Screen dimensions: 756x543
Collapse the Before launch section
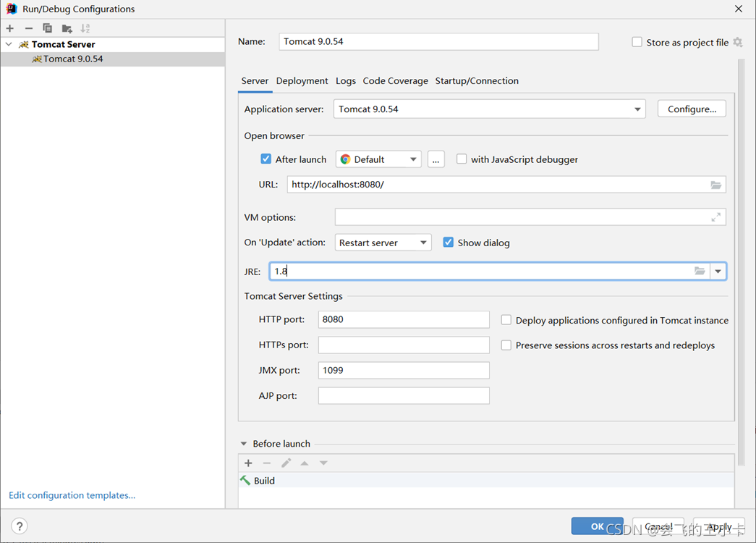click(244, 444)
